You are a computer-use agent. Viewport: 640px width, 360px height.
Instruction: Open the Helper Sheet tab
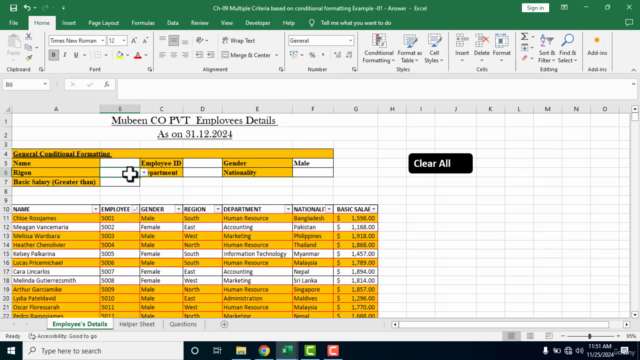click(137, 324)
